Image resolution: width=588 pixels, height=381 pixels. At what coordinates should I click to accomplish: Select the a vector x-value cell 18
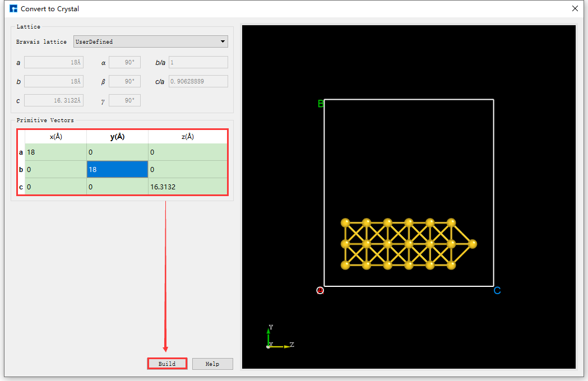point(54,152)
